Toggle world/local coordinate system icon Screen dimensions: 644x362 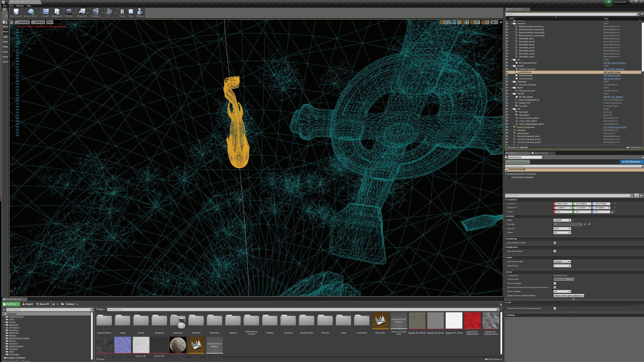(x=454, y=22)
